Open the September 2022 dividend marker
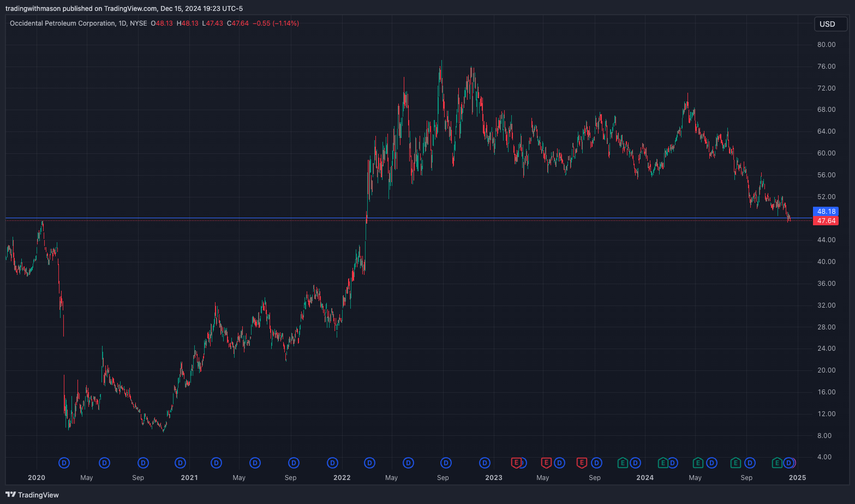This screenshot has height=504, width=855. 446,463
